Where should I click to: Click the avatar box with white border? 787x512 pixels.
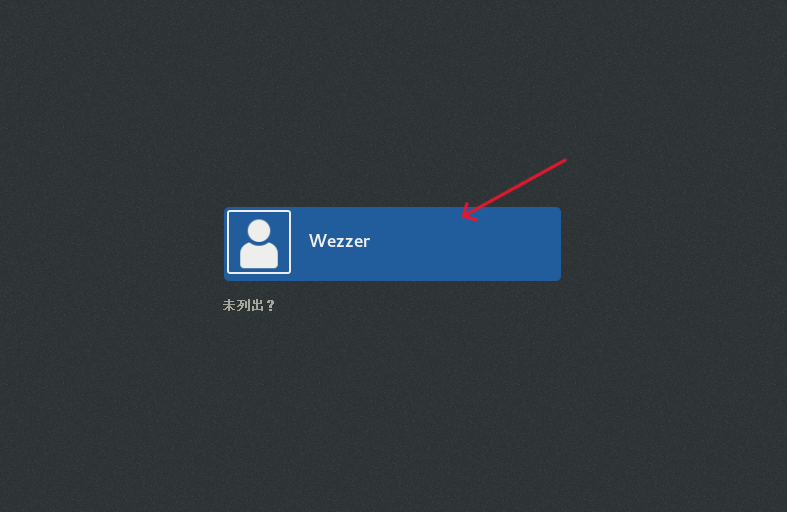259,242
